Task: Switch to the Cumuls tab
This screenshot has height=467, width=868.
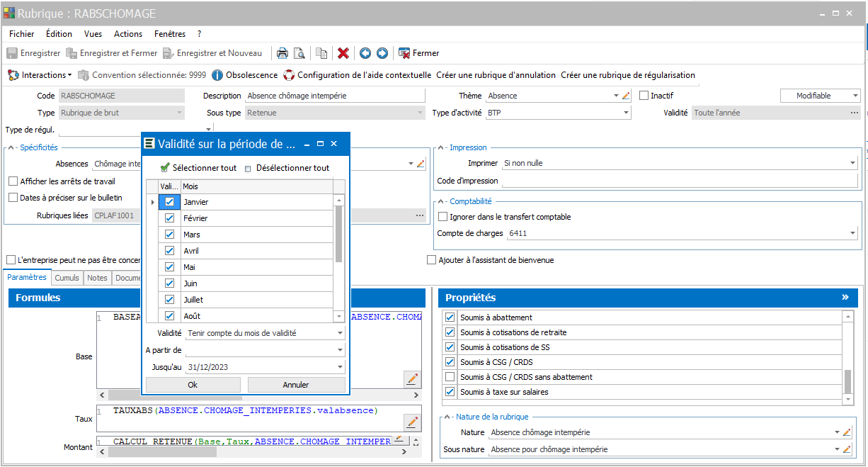Action: (67, 278)
